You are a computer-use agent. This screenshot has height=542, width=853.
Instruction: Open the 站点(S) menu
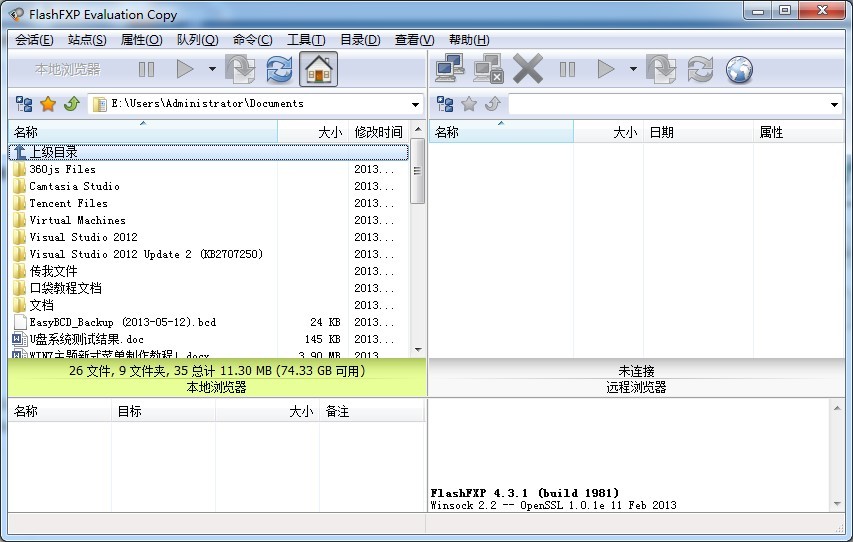click(87, 40)
